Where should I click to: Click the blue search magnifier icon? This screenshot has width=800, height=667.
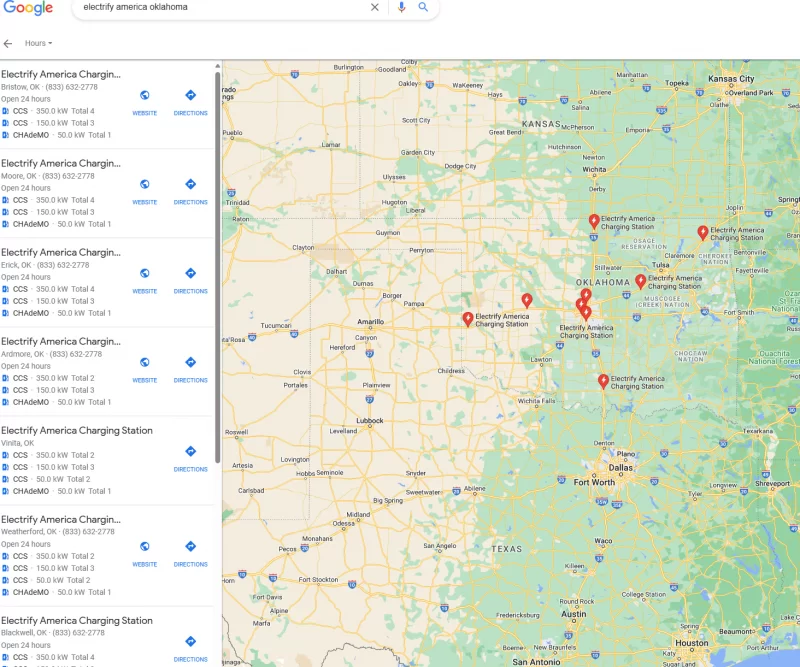tap(423, 7)
